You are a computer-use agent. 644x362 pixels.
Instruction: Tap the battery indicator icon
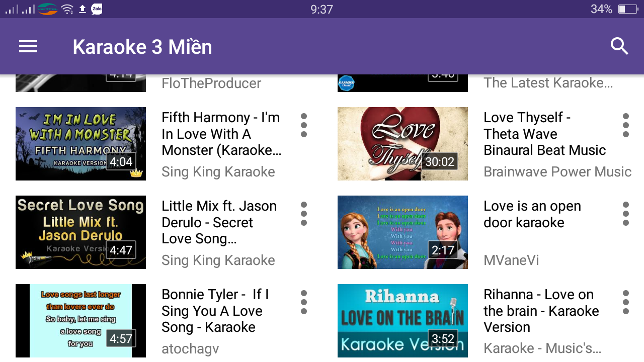(628, 9)
